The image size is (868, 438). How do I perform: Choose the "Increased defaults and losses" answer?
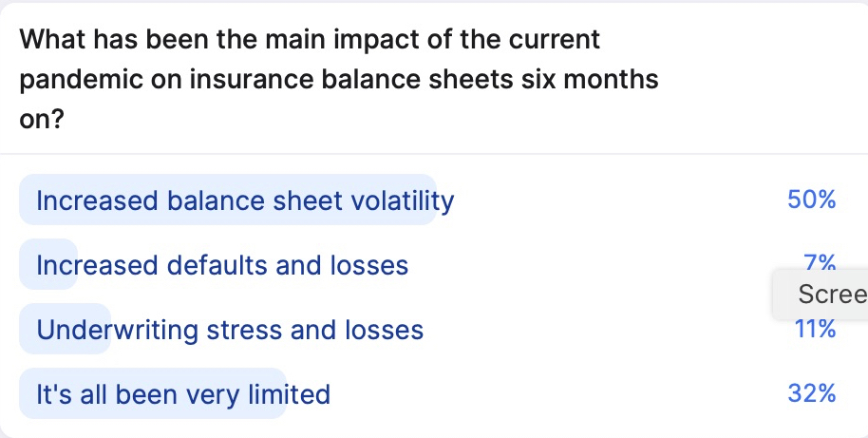[221, 265]
